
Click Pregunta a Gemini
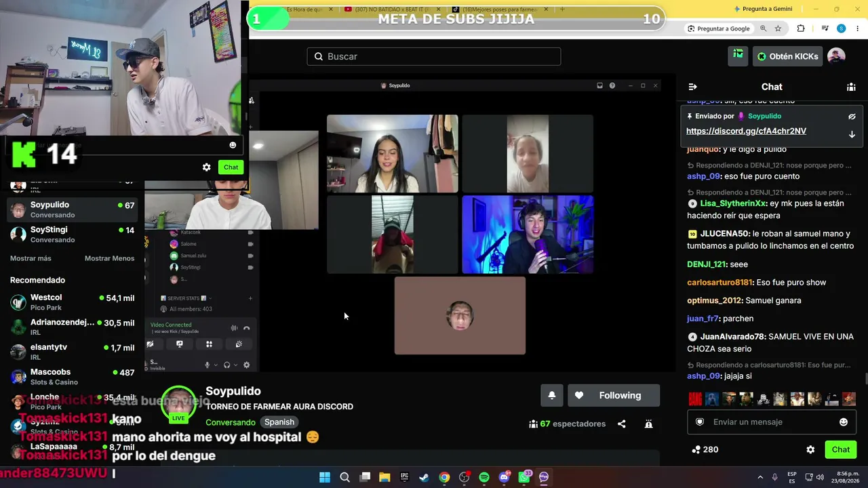(763, 9)
